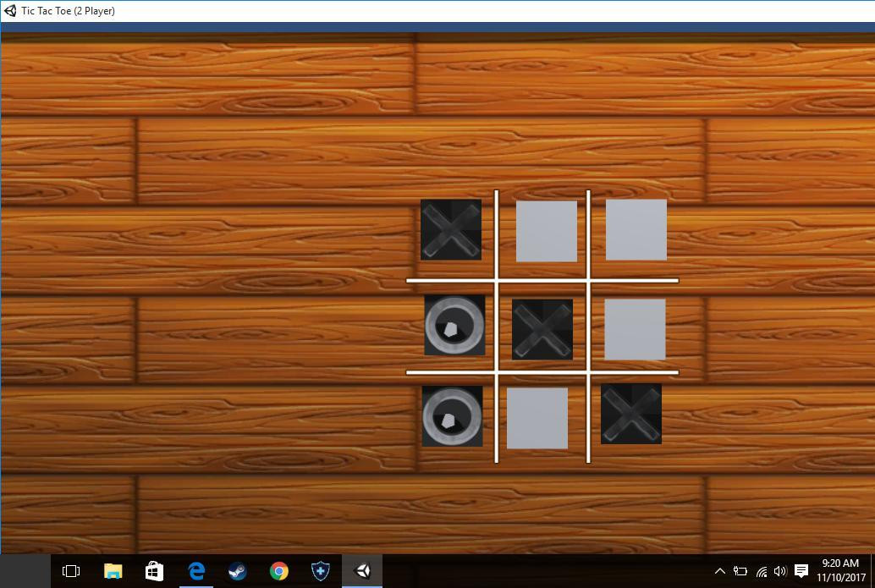The image size is (875, 588).
Task: Select the Unity game taskbar icon
Action: pos(362,571)
